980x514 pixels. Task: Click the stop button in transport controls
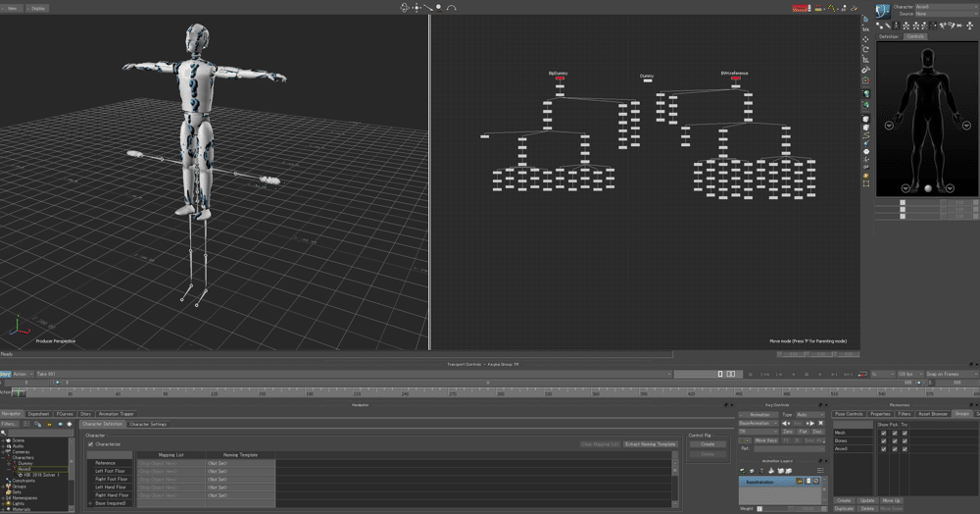point(807,374)
